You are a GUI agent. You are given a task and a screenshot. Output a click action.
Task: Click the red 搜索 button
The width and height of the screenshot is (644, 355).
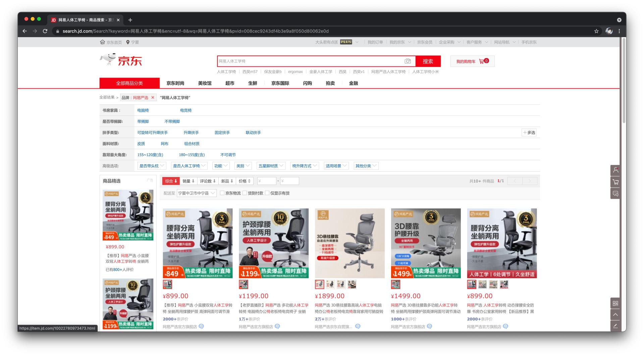pyautogui.click(x=428, y=61)
